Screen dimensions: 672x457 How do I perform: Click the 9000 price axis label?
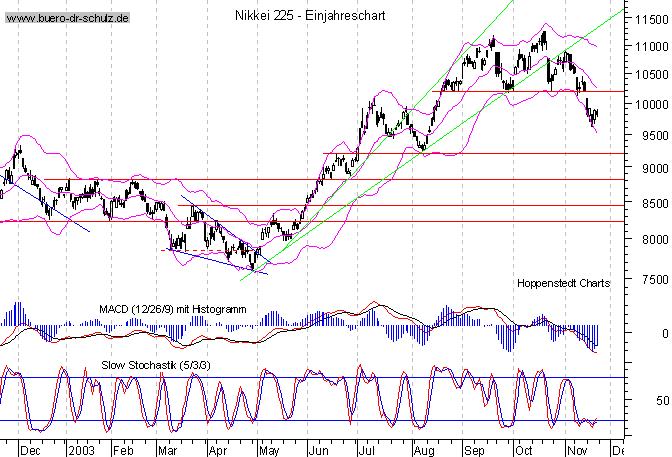tap(648, 168)
